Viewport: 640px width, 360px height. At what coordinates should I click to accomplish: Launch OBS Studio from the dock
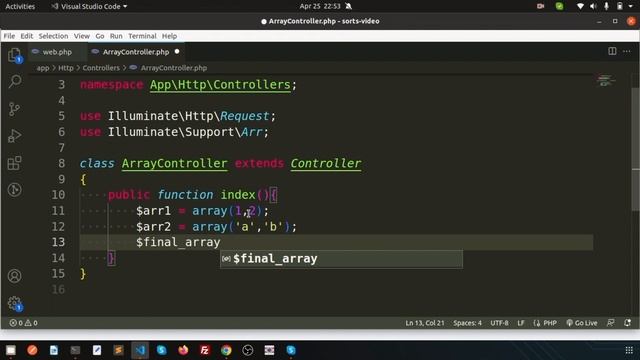248,350
